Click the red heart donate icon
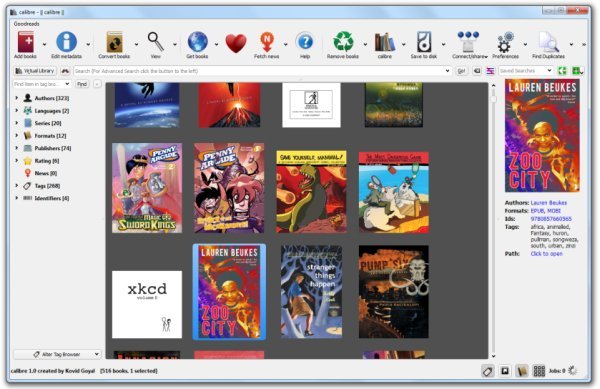The image size is (600, 389). click(x=236, y=43)
